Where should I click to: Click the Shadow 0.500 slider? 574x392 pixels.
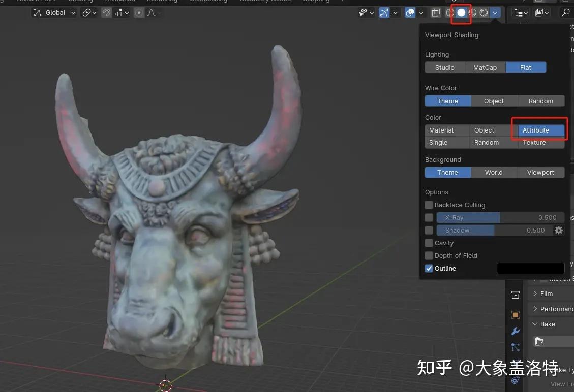click(495, 231)
